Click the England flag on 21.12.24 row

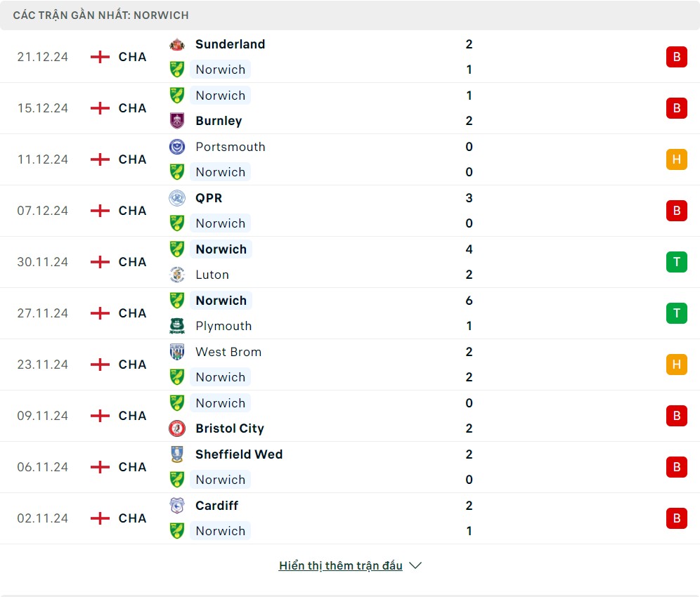coord(101,57)
